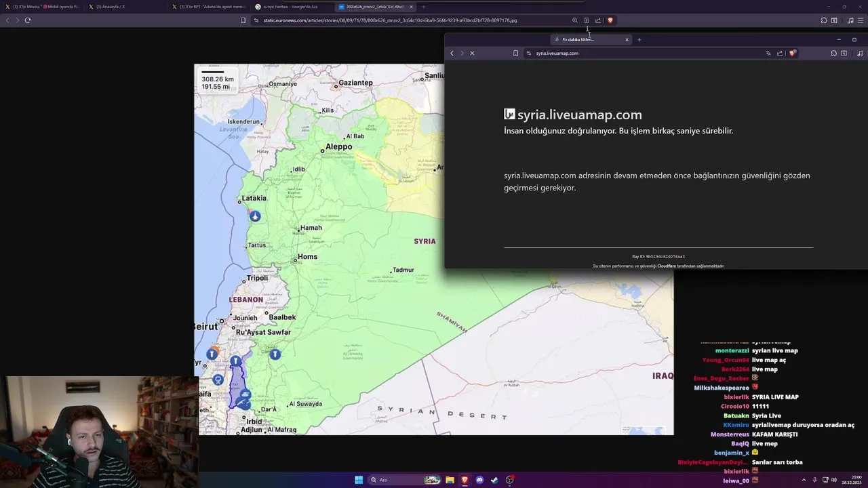Image resolution: width=868 pixels, height=488 pixels.
Task: Open the clock showing 20:00 28.12.2025
Action: click(x=852, y=480)
